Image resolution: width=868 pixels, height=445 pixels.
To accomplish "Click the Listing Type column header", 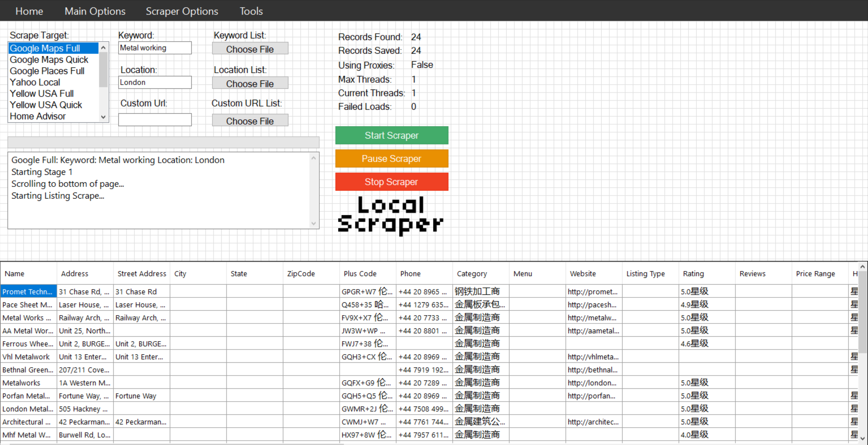I will (651, 273).
